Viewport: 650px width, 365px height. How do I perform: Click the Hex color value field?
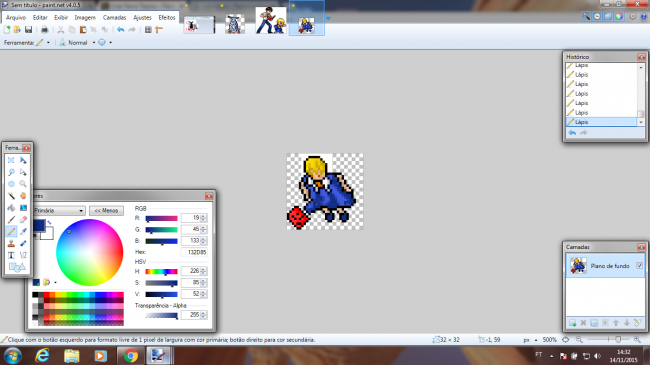coord(194,252)
